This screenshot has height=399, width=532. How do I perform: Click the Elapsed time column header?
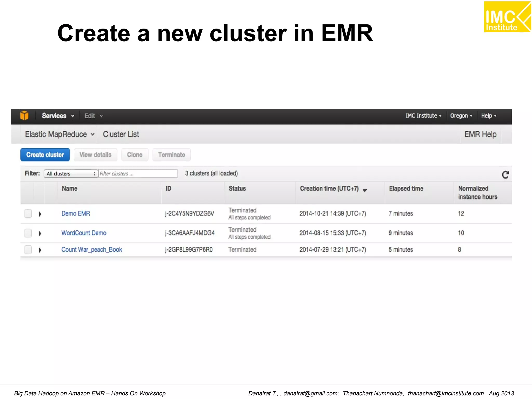(x=406, y=189)
